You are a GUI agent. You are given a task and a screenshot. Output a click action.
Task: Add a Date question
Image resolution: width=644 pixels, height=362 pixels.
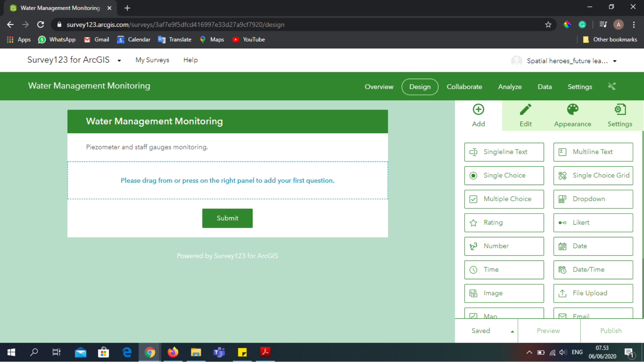(593, 246)
